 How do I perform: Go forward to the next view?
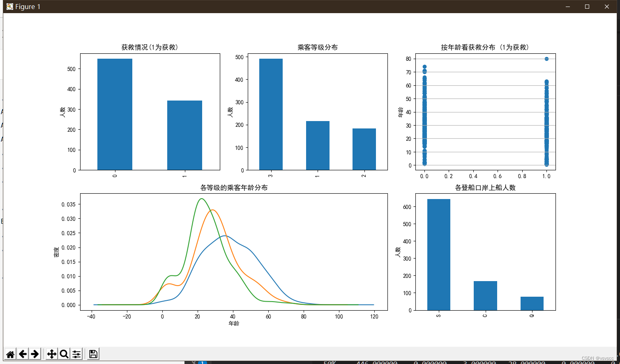coord(35,354)
